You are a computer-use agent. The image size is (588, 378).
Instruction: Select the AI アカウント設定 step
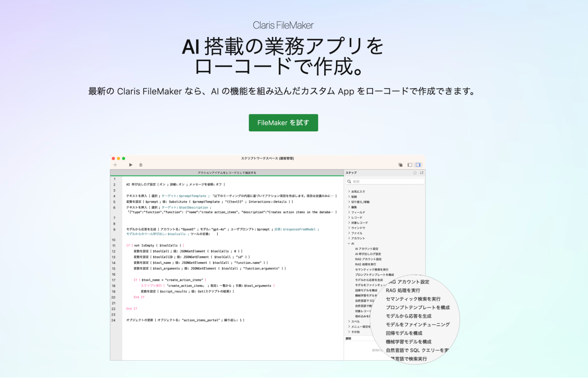367,249
